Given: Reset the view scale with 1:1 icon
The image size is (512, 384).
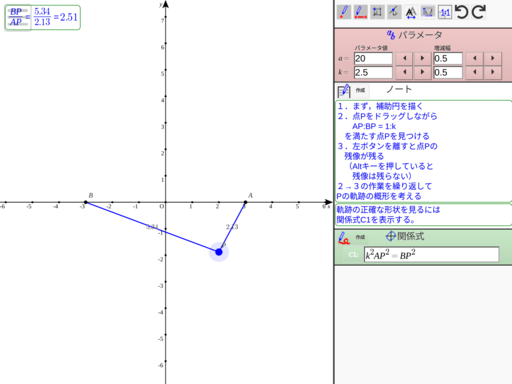Looking at the screenshot, I should click(x=445, y=12).
